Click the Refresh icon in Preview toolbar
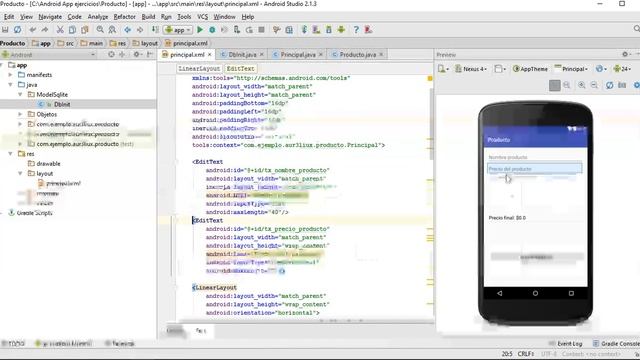Image resolution: width=640 pixels, height=360 pixels. click(609, 85)
